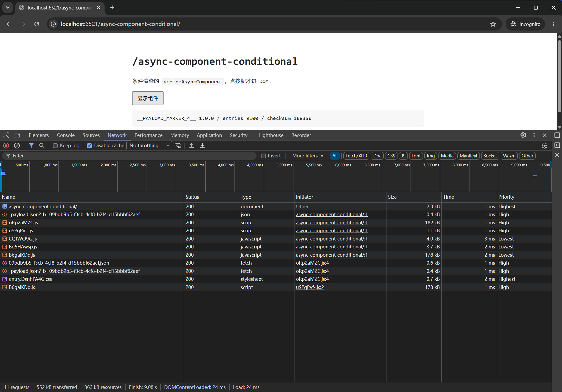Select entry.DsnhPA4G.css request row

pos(276,279)
